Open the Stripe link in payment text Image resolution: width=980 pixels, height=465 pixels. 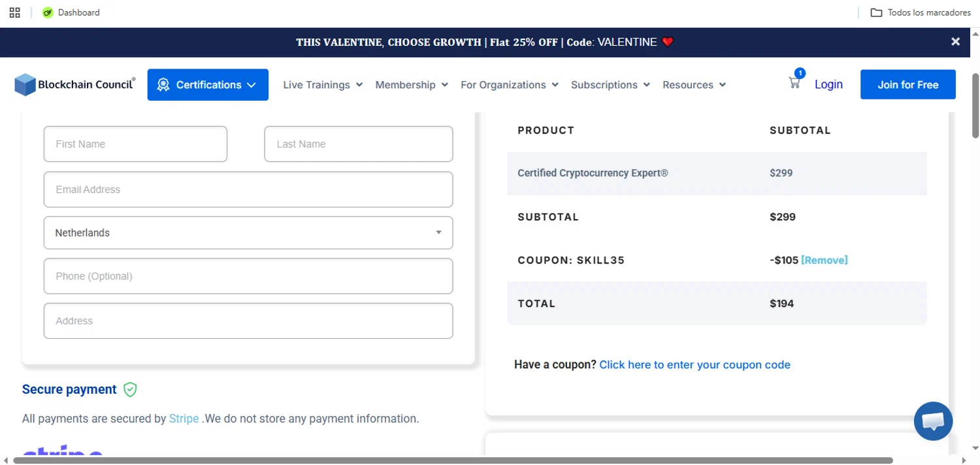pyautogui.click(x=184, y=419)
